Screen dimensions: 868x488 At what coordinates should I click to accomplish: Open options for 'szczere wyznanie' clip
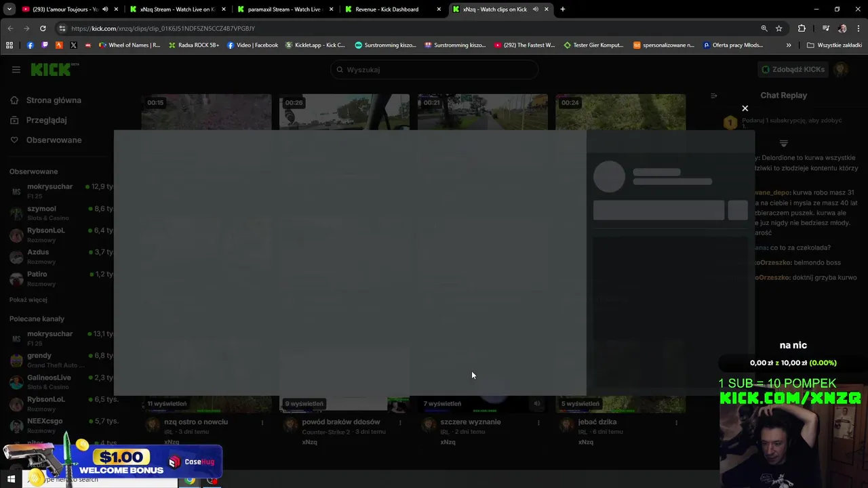click(538, 422)
